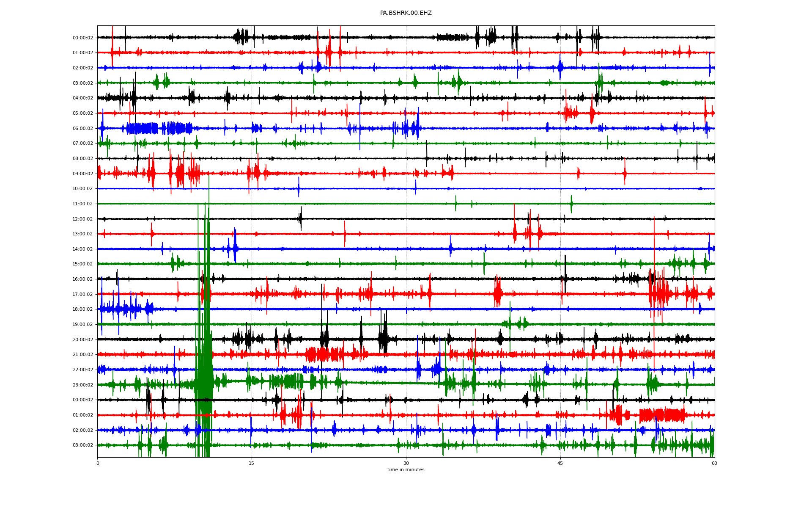
Task: Select the 09:00:02 trace label
Action: pyautogui.click(x=82, y=174)
